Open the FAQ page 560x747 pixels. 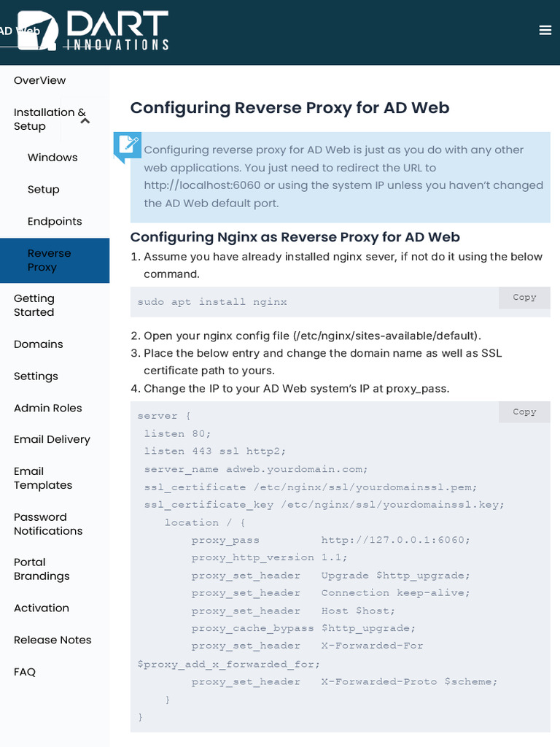click(25, 672)
